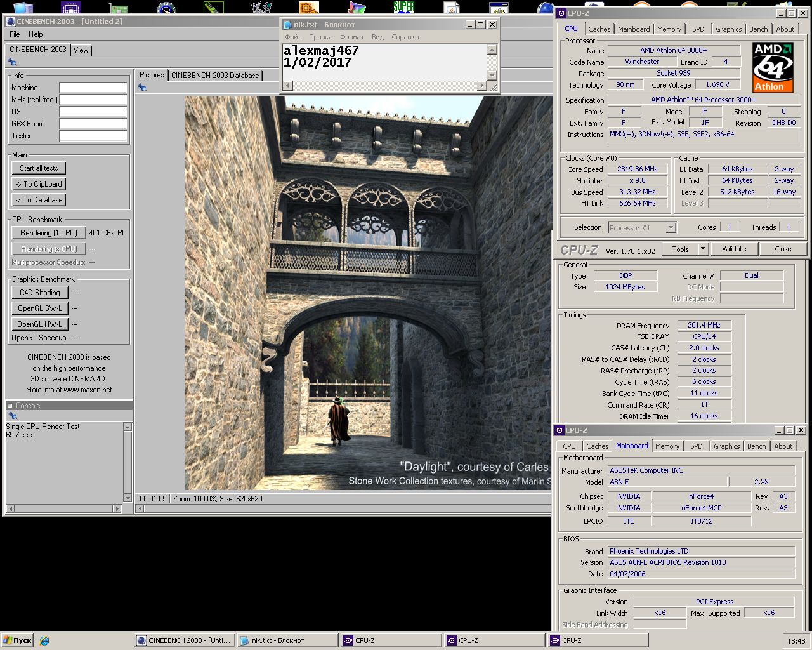This screenshot has height=650, width=812.
Task: Click the GFX-Board input field
Action: 93,124
